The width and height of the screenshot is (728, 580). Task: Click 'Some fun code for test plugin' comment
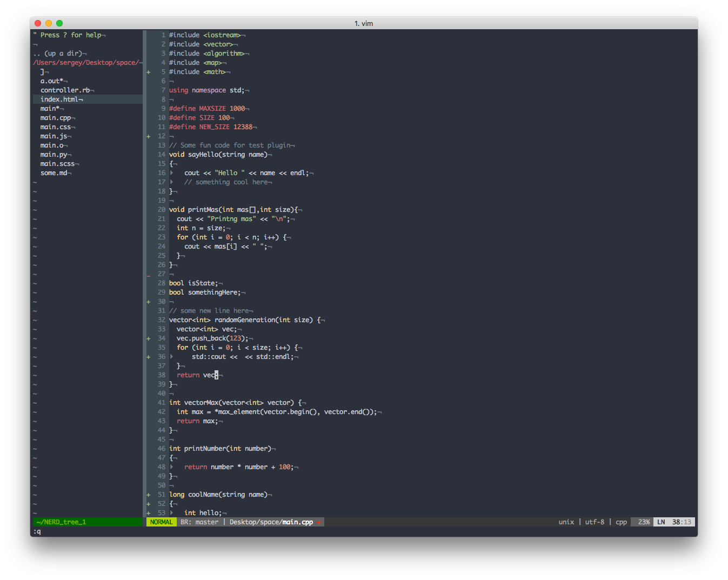click(x=230, y=145)
